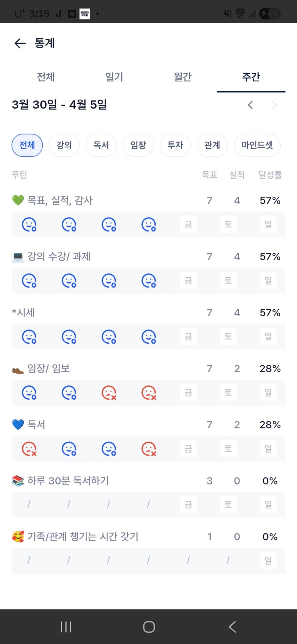Filter routines by 강의 chip
Screen dimensions: 297x644
click(64, 145)
